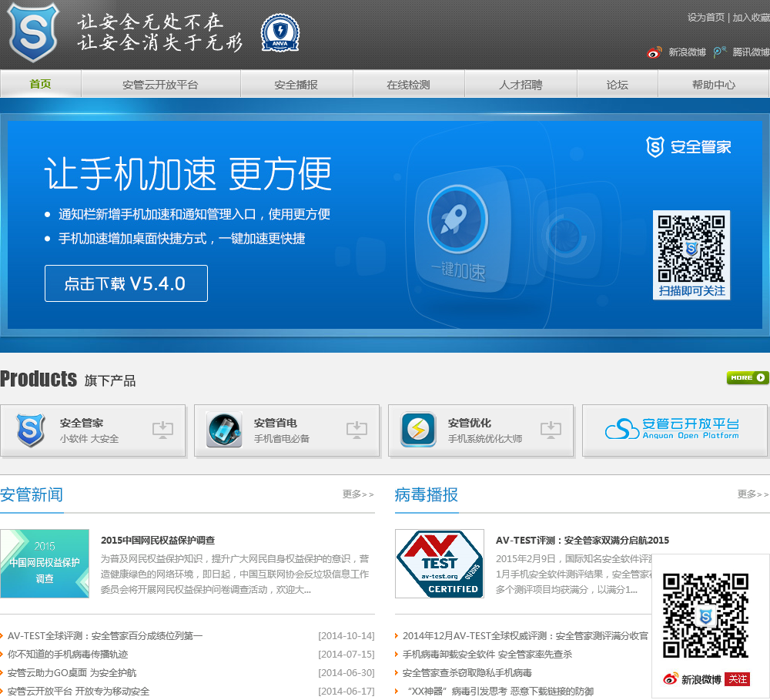
Task: Click 更多>> in 安管新闻 section
Action: (x=358, y=494)
